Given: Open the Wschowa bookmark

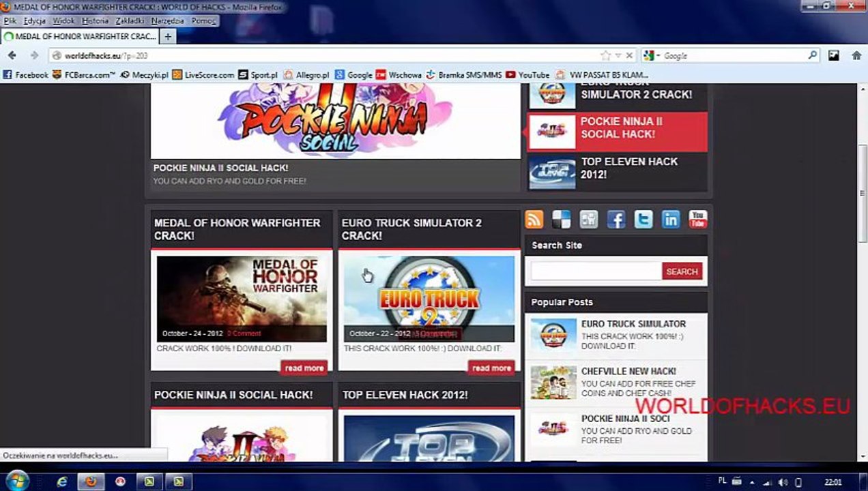Looking at the screenshot, I should [x=399, y=75].
